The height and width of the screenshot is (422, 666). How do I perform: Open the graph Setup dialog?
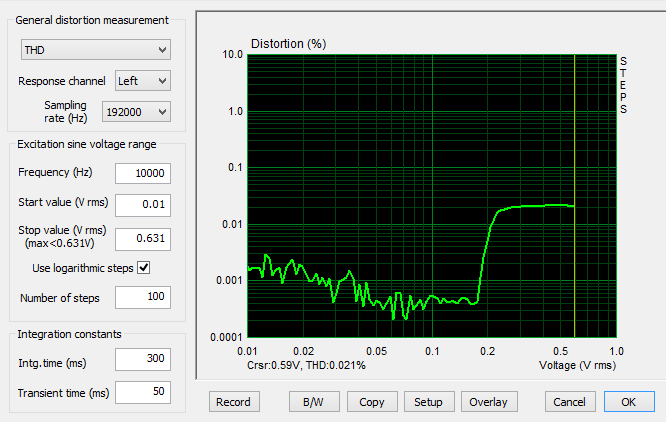(429, 402)
